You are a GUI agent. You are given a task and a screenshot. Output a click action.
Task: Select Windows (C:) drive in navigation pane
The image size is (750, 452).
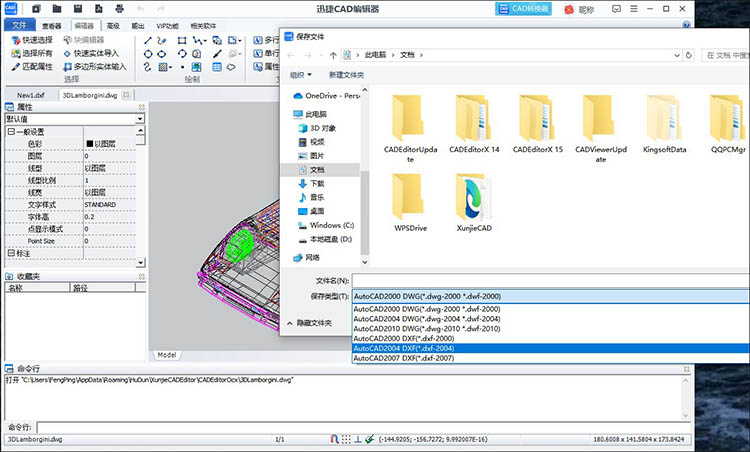click(326, 225)
